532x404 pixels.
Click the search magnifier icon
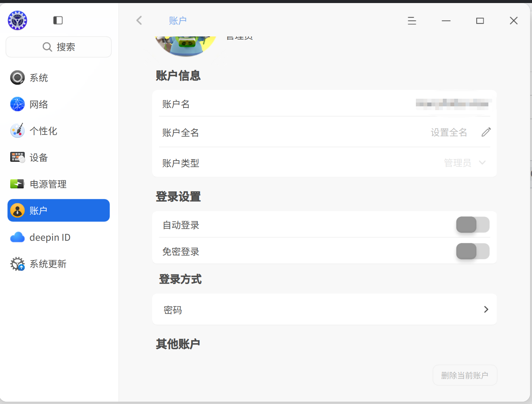tap(47, 47)
